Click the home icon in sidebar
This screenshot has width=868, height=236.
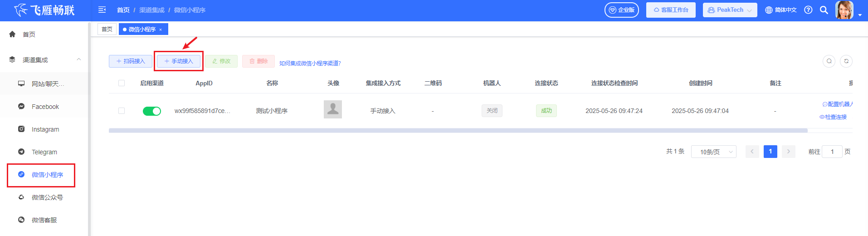coord(12,34)
